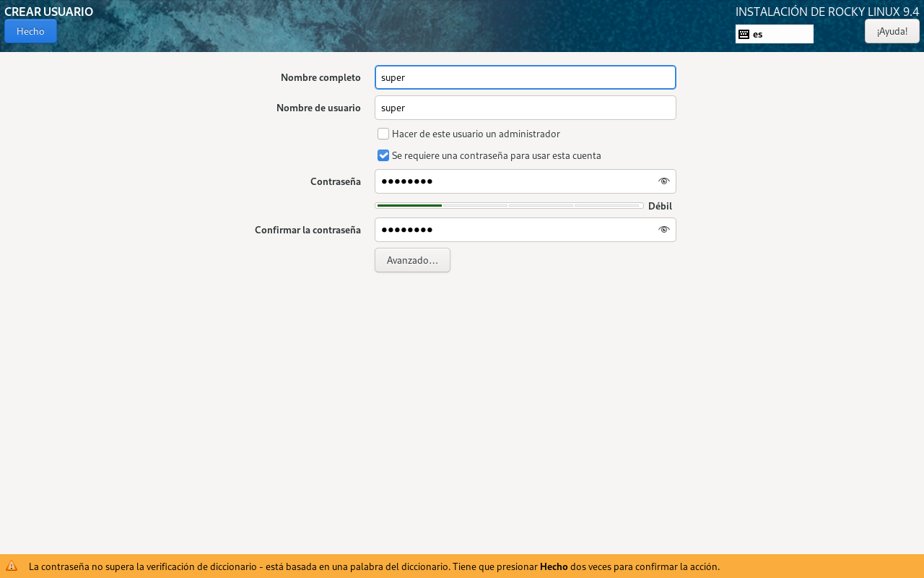924x578 pixels.
Task: Open help with the ¡Ayuda! button
Action: coord(892,31)
